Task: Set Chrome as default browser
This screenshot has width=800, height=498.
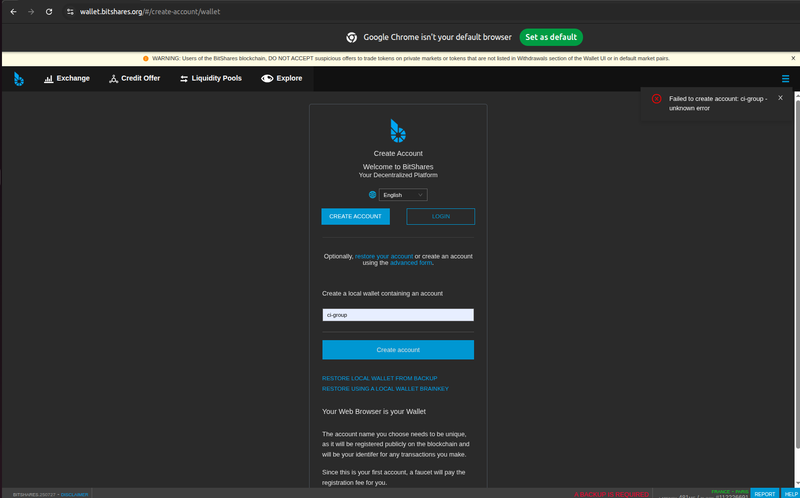Action: tap(551, 37)
